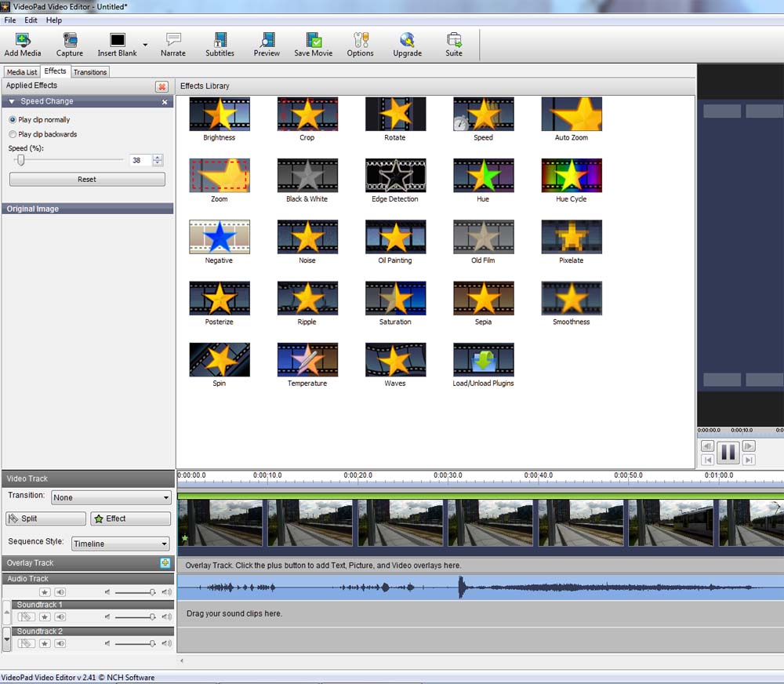Remove all applied effects with red X
This screenshot has width=784, height=684.
click(162, 86)
